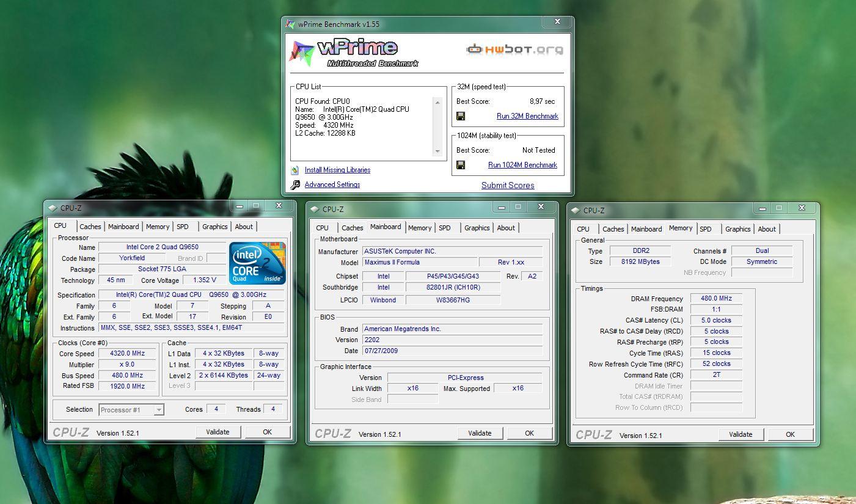Open Install Missing Libraries link
This screenshot has width=856, height=504.
coord(337,170)
